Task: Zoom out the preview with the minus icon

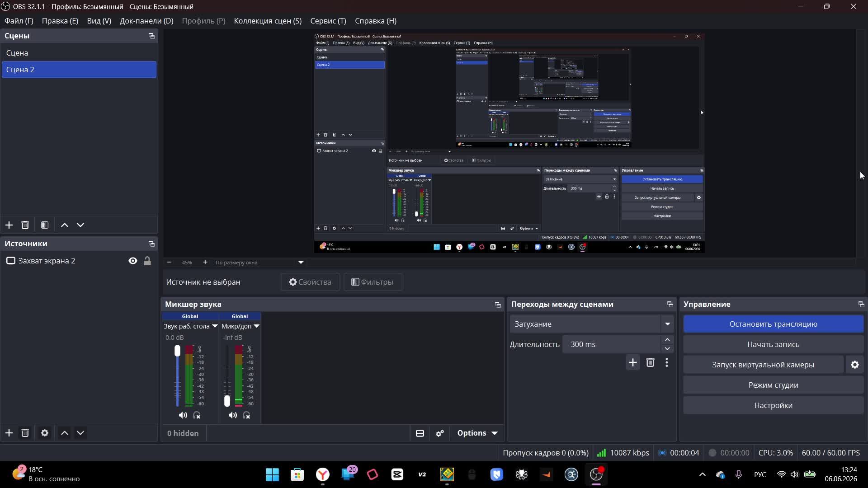Action: (169, 262)
